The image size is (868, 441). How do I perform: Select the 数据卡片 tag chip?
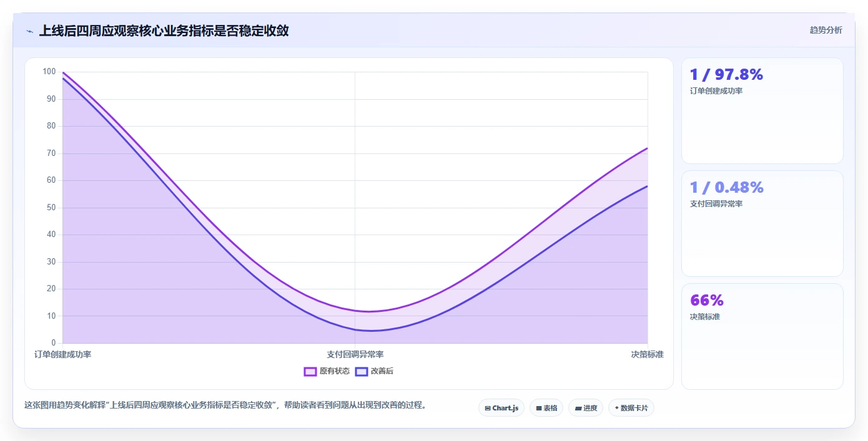click(631, 408)
